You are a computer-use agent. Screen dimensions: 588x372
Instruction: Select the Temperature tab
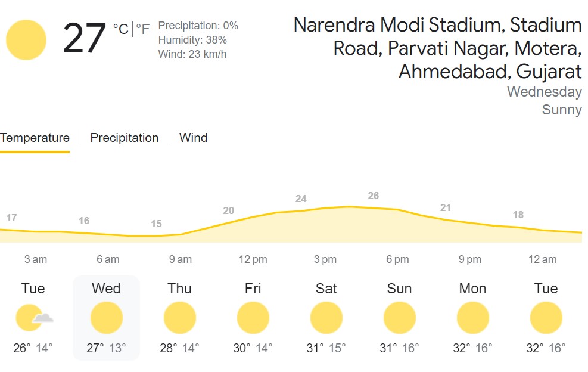(35, 138)
